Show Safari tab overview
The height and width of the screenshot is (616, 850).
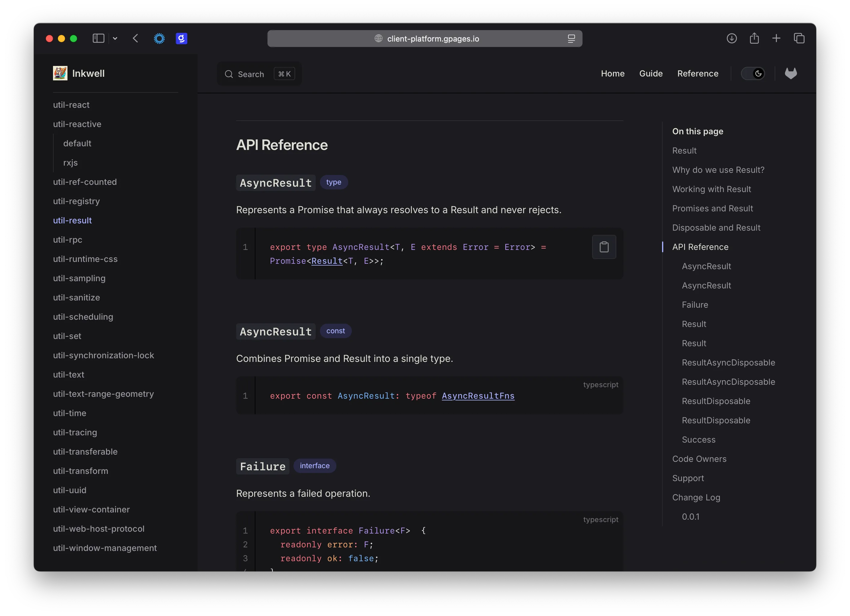[799, 38]
